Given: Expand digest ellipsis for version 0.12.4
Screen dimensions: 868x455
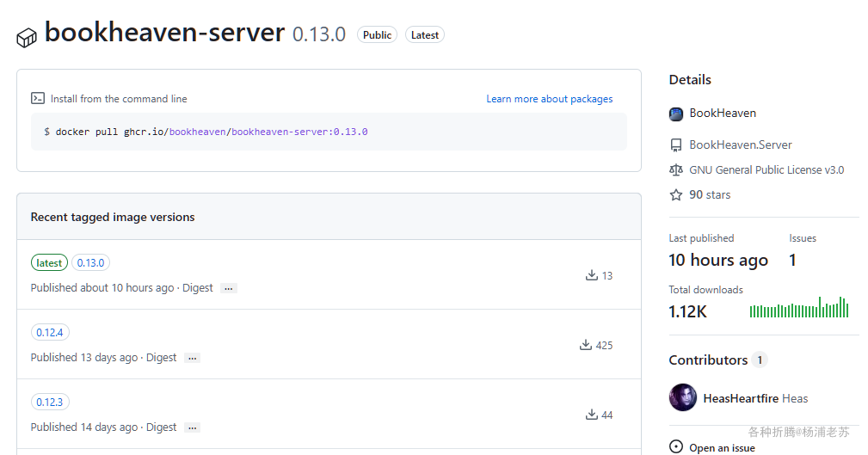Looking at the screenshot, I should (x=192, y=358).
